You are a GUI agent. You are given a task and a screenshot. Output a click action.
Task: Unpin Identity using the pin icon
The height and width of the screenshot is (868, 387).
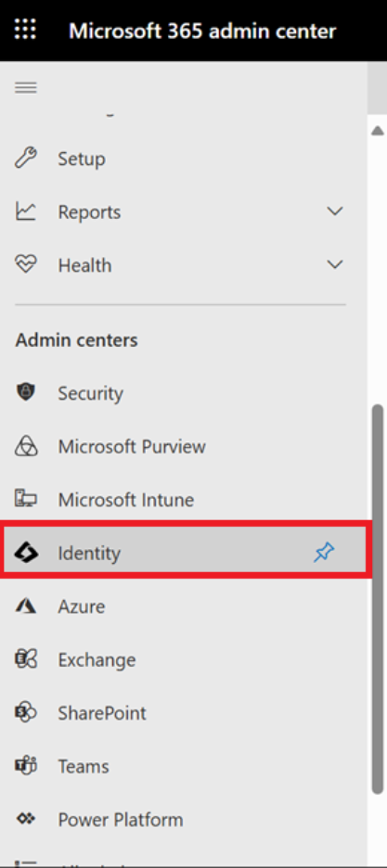tap(324, 553)
